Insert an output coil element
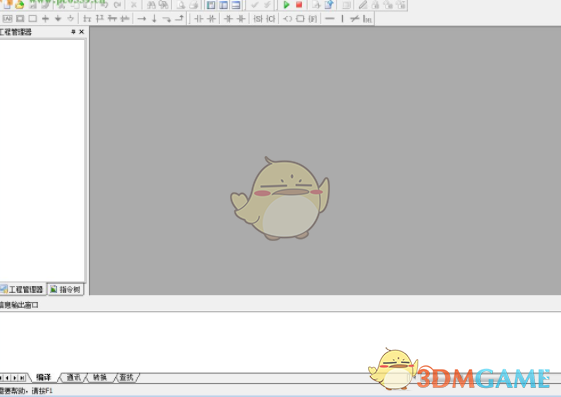Viewport: 561px width, 397px height. point(288,19)
